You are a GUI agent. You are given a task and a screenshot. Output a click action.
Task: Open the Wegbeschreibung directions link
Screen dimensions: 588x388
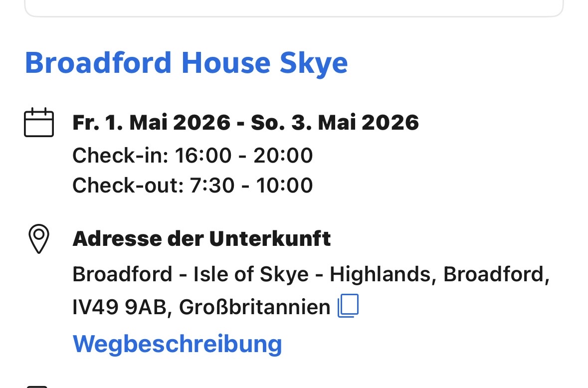click(x=177, y=344)
